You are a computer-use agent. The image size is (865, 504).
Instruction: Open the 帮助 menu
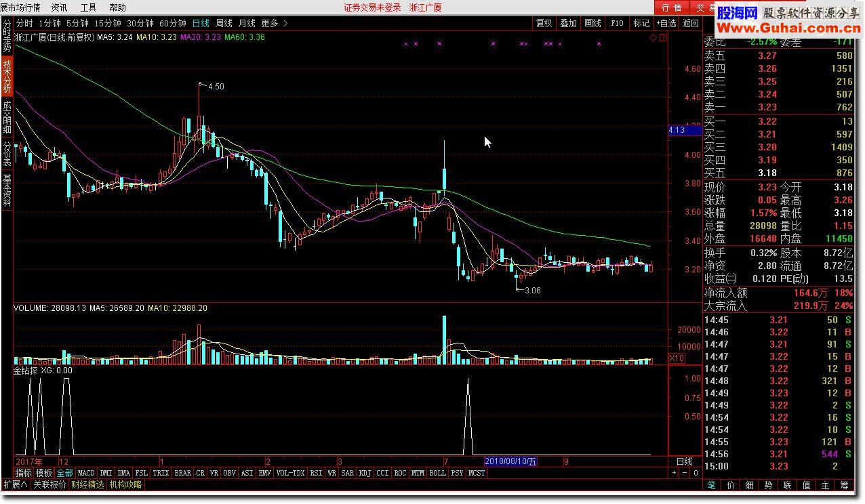(x=117, y=7)
